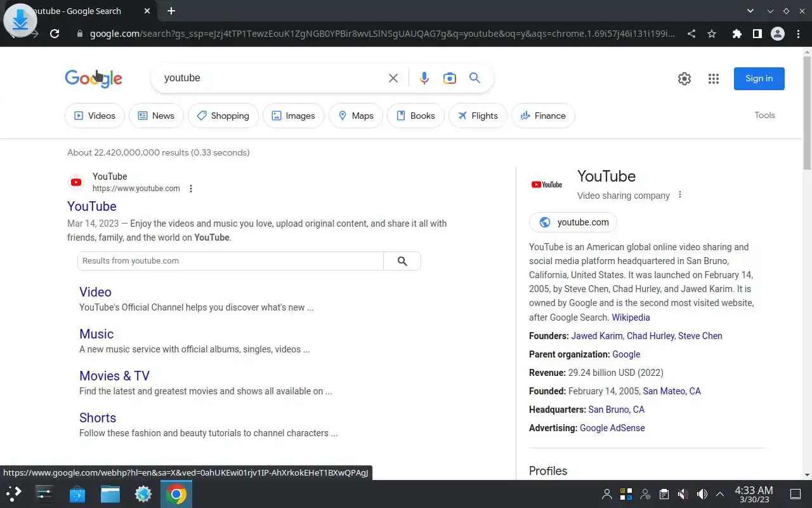Open search Tools

[x=764, y=116]
